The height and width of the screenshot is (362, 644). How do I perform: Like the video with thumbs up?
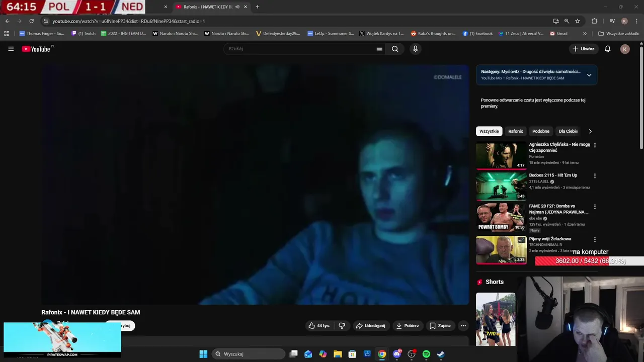point(319,326)
